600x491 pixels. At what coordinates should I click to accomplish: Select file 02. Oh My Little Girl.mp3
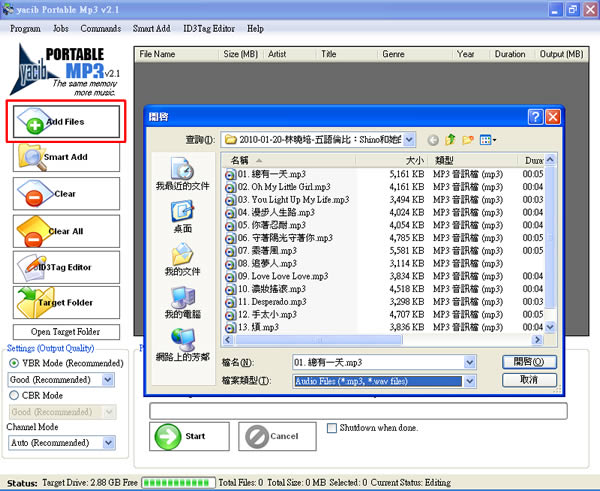pos(284,187)
